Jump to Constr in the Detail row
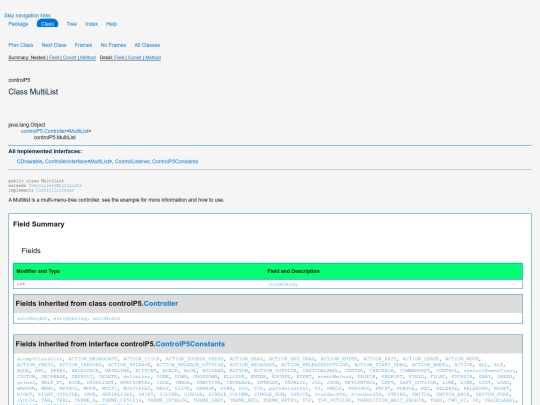The width and height of the screenshot is (540, 405). pos(135,58)
